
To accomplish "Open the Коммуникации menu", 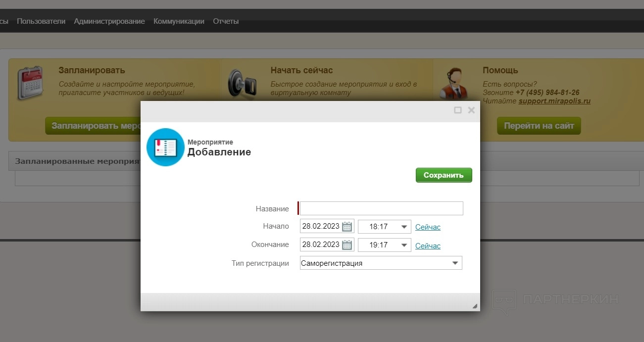I will pos(179,21).
